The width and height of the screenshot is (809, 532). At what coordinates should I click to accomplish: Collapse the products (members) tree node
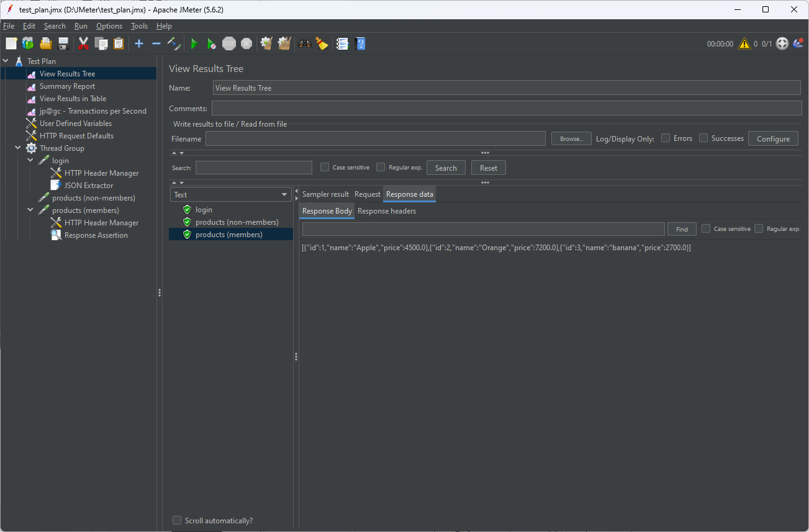[30, 210]
